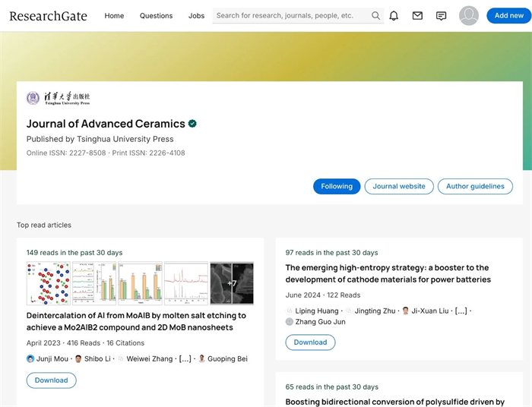This screenshot has width=532, height=407.
Task: Open the mail messages icon
Action: [417, 15]
